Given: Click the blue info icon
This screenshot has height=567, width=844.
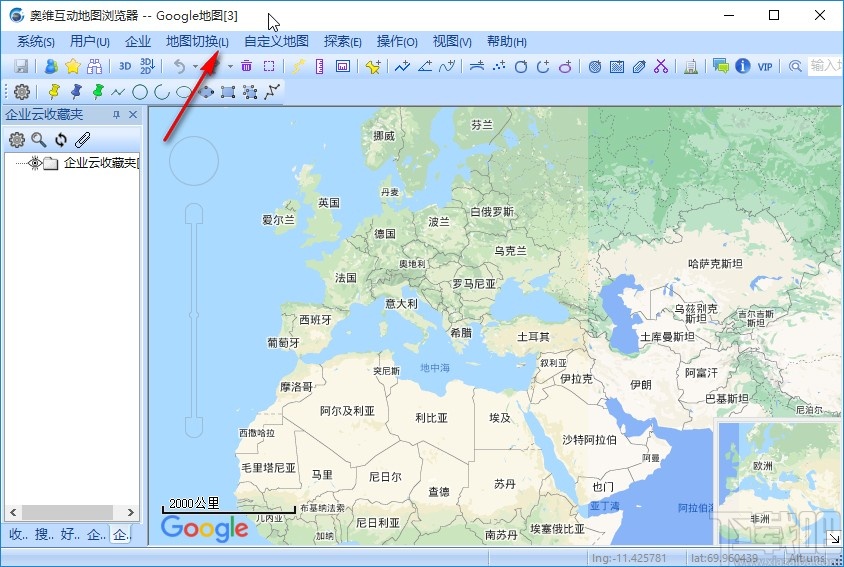Looking at the screenshot, I should coord(743,66).
